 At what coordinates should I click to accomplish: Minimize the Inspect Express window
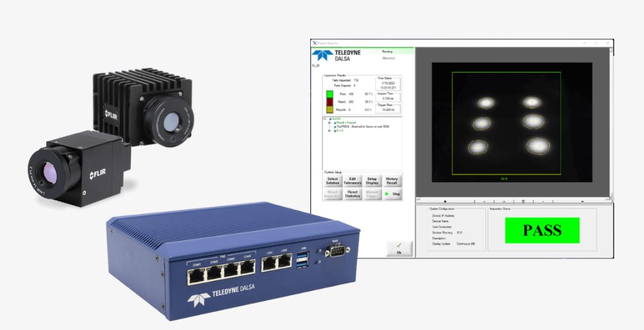585,43
